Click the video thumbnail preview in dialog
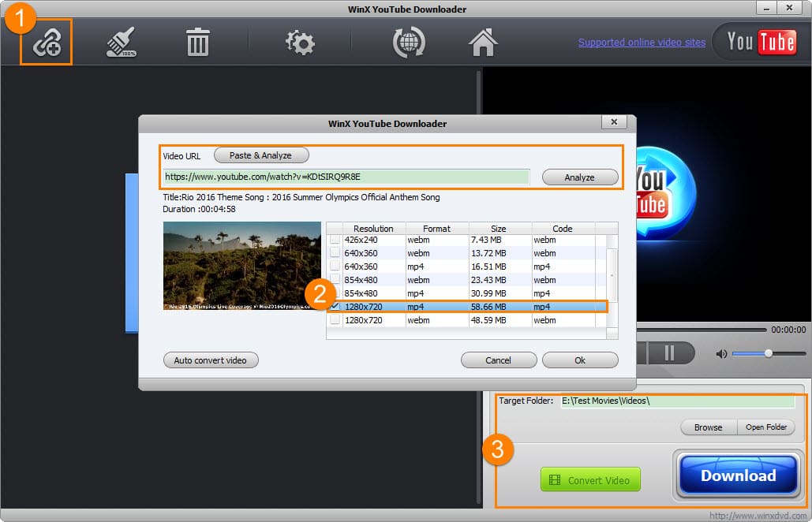The height and width of the screenshot is (522, 812). click(x=241, y=266)
